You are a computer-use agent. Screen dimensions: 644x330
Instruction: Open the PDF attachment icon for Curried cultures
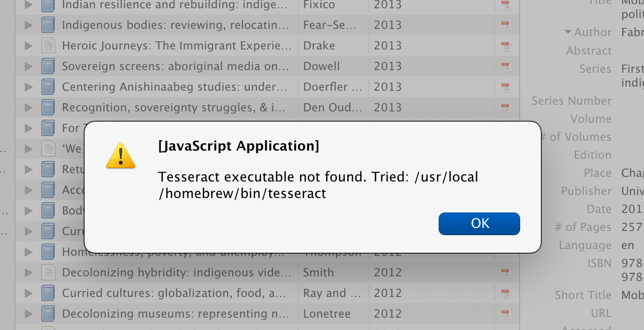pyautogui.click(x=506, y=293)
